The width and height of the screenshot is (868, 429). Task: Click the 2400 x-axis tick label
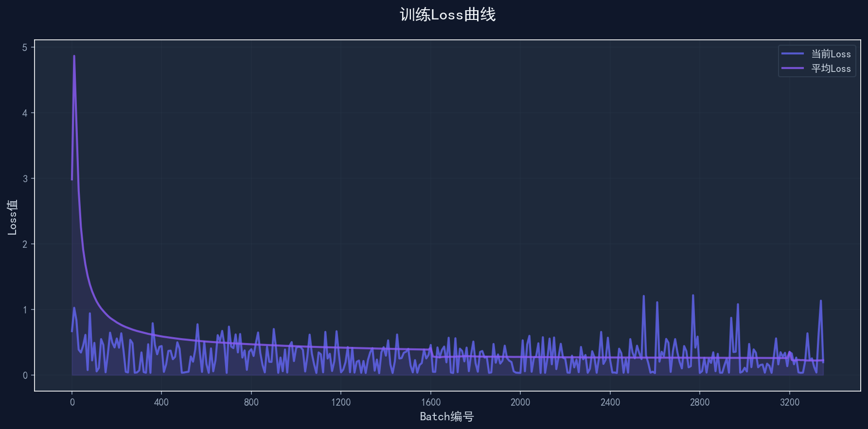610,402
